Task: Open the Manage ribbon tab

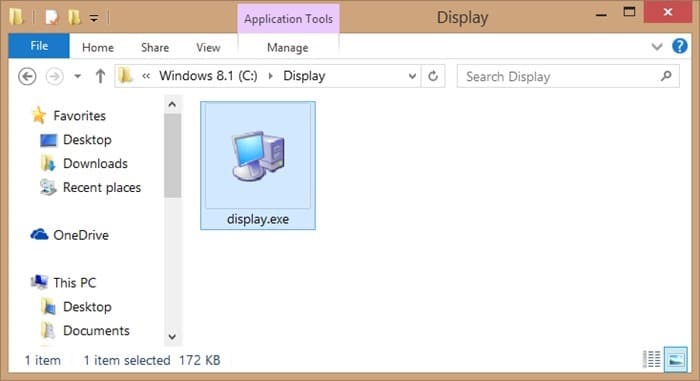Action: [288, 47]
